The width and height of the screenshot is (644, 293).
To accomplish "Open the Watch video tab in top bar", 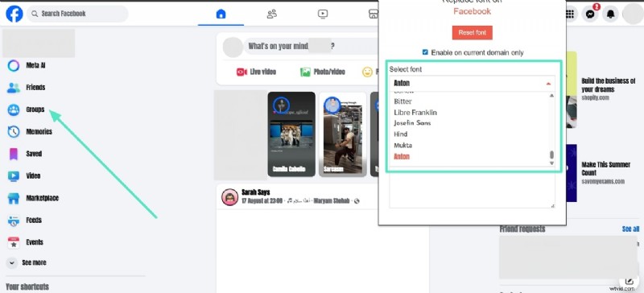I will [323, 14].
